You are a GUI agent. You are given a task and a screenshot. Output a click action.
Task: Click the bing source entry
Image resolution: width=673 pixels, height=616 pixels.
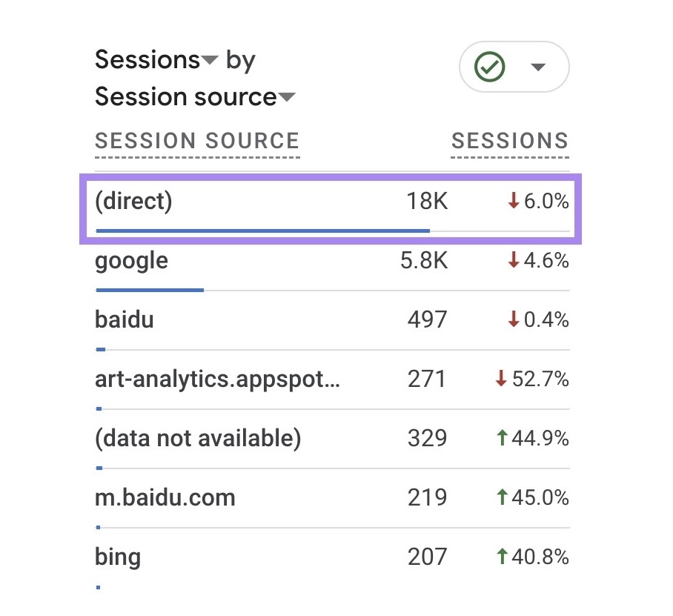(x=117, y=556)
